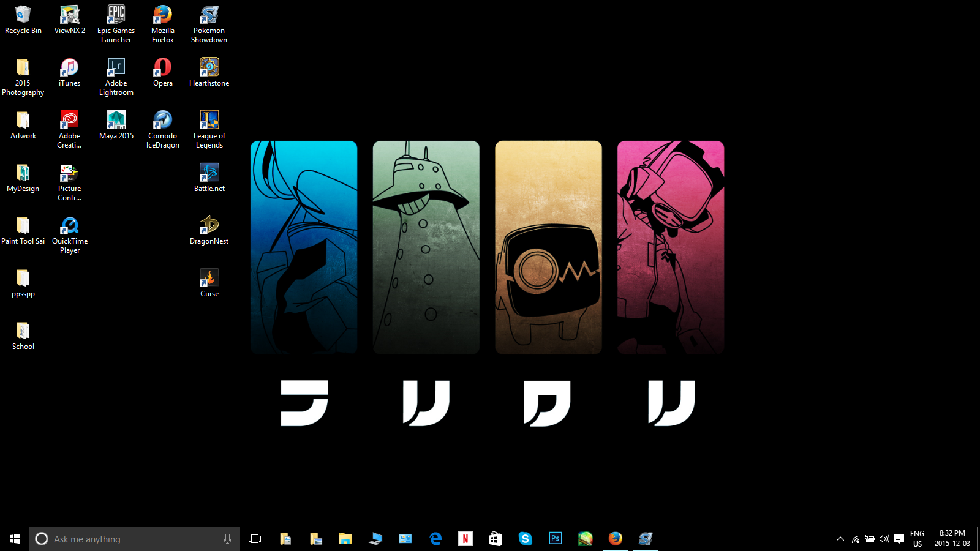The width and height of the screenshot is (980, 551).
Task: Select the League of Legends shortcut
Action: (209, 129)
